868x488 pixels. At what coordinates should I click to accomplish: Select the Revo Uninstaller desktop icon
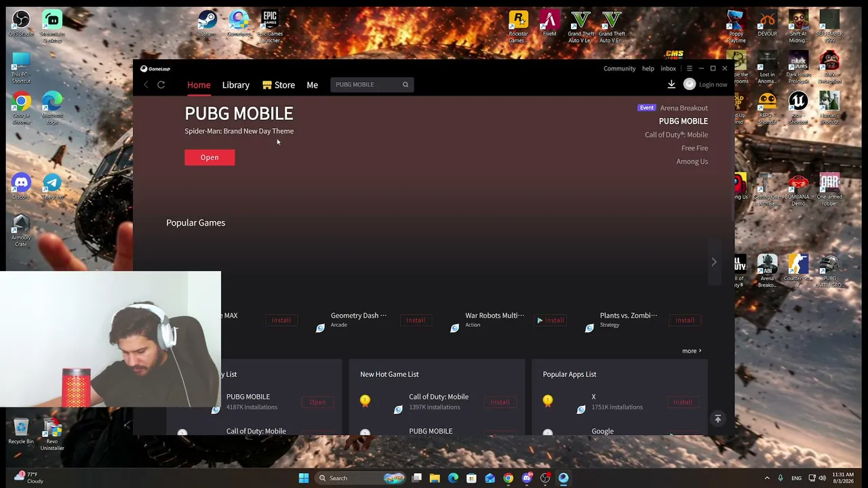tap(52, 434)
